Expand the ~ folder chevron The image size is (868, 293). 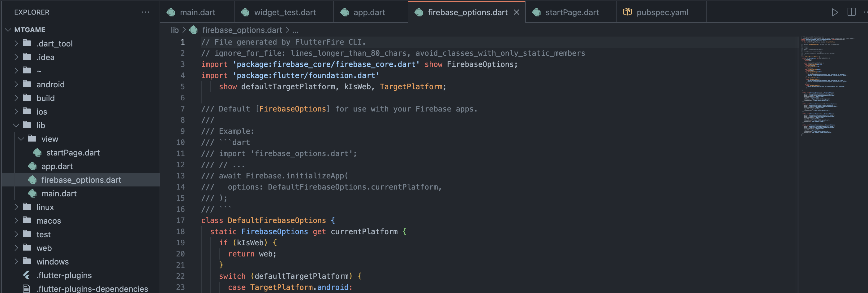pos(16,71)
